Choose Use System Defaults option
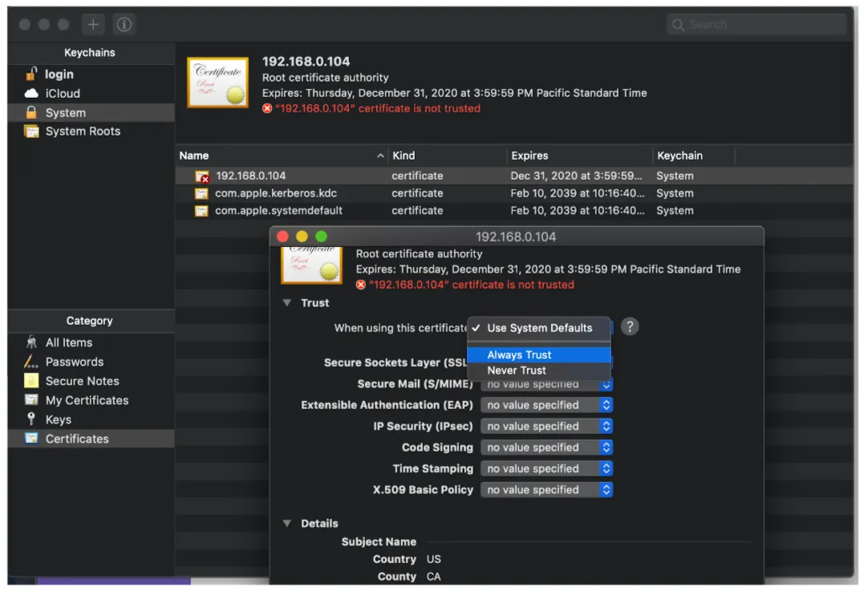 pos(539,328)
